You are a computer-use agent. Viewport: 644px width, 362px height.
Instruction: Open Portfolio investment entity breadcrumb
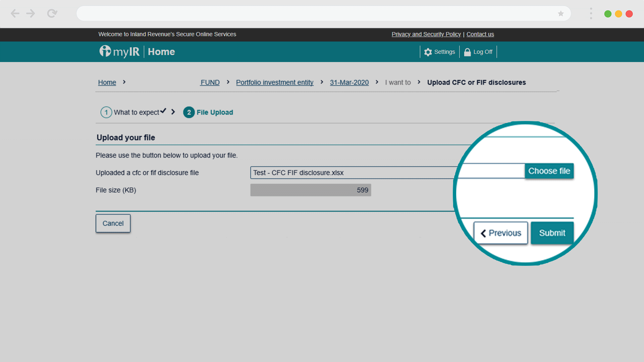(274, 82)
